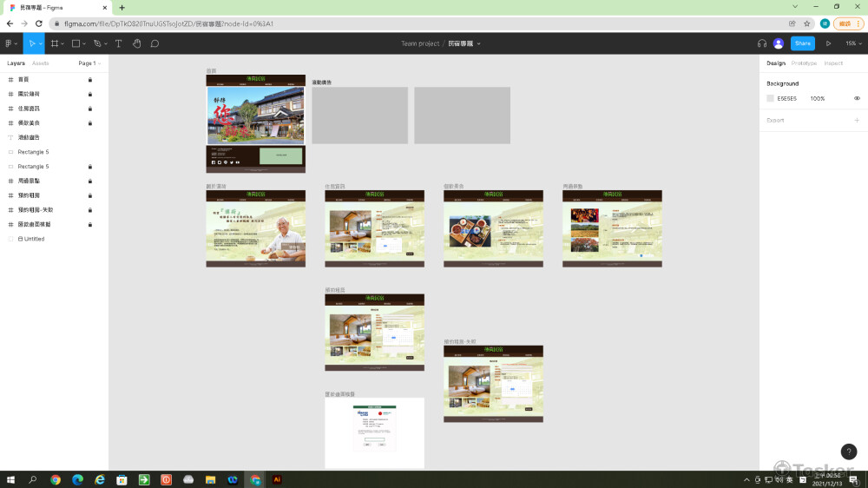Open the file name dropdown chevron
The width and height of the screenshot is (868, 488).
tap(478, 43)
